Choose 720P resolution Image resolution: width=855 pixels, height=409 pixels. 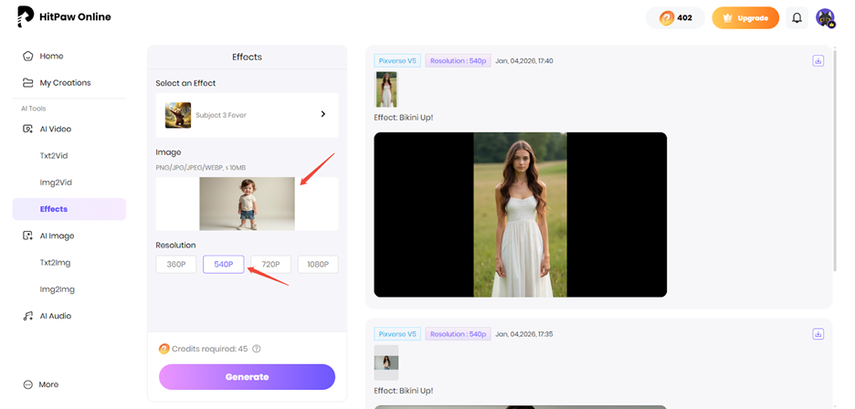[270, 264]
